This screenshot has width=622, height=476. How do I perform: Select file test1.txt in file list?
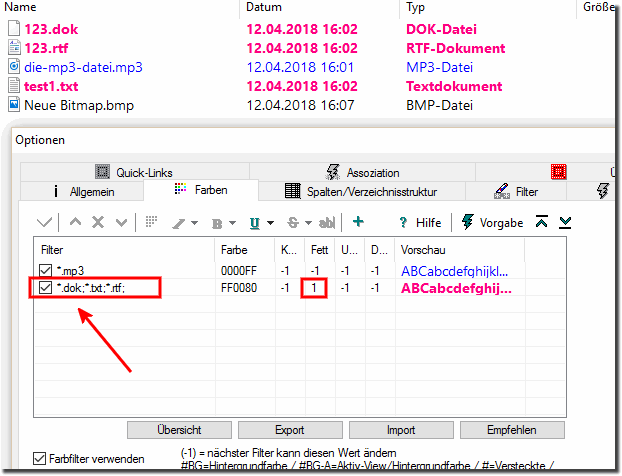point(51,86)
